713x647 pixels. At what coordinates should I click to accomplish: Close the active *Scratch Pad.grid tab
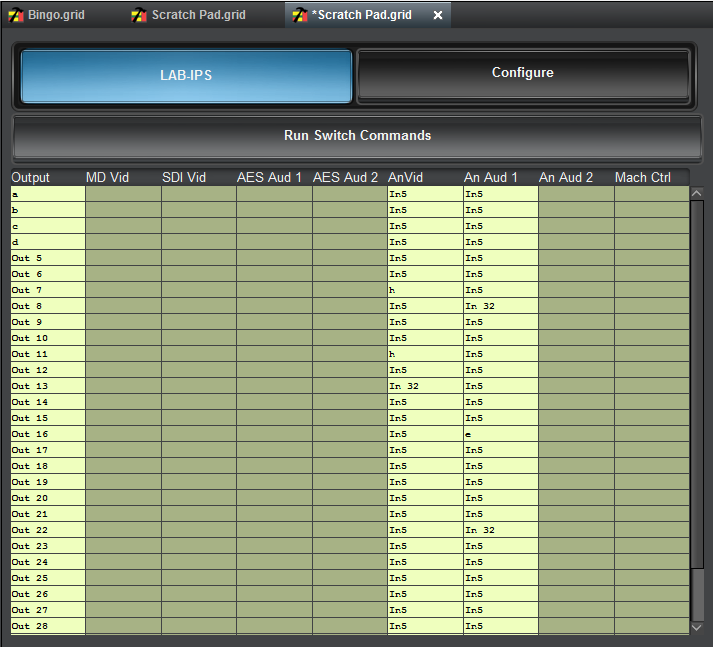pos(438,15)
